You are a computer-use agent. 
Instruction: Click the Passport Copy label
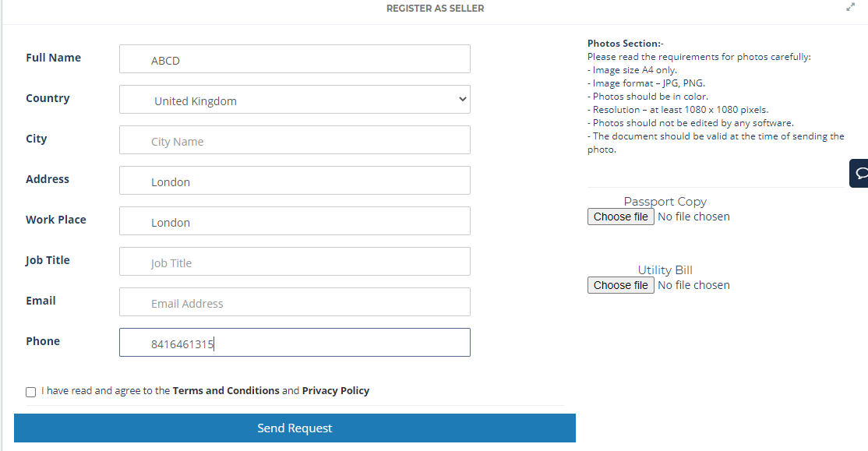tap(665, 202)
